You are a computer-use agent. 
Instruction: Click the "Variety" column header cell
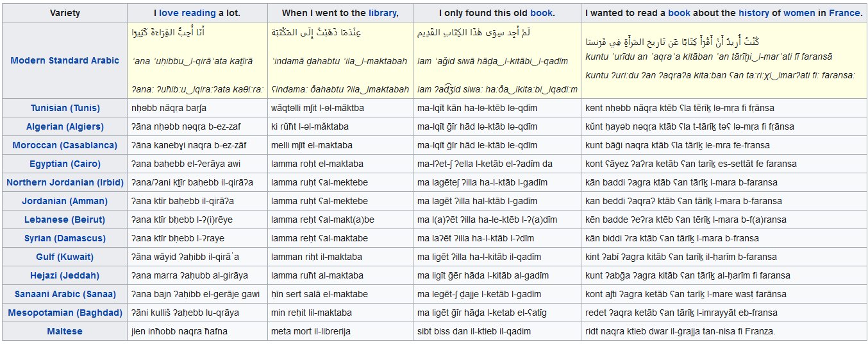65,13
